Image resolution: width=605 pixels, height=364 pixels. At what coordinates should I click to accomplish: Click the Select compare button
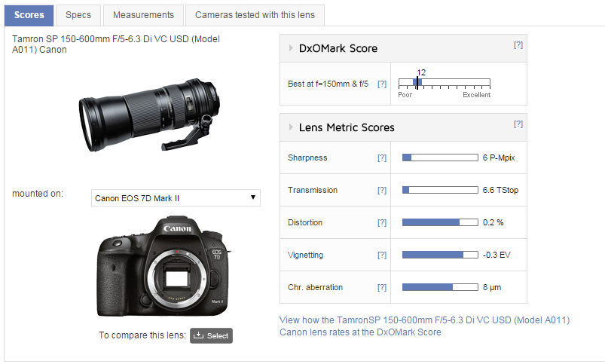coord(211,335)
